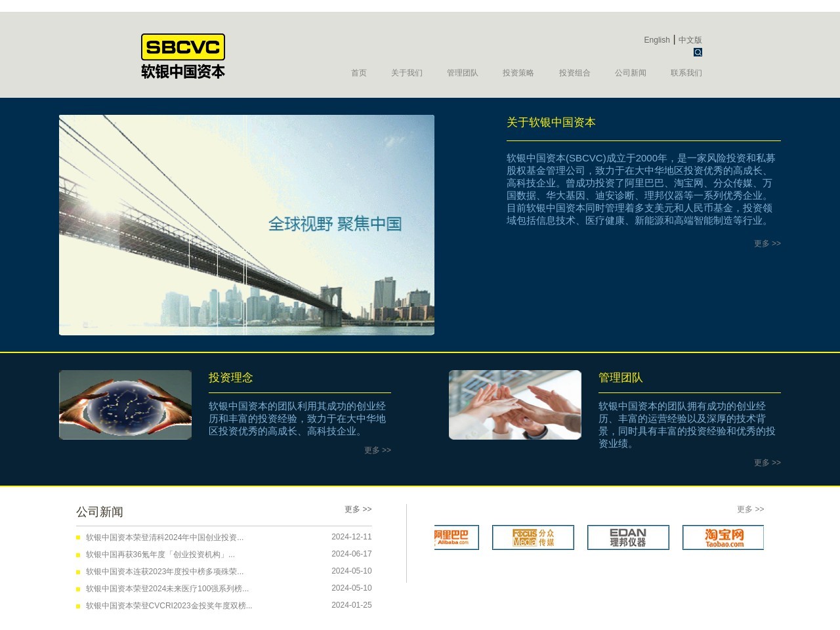
Task: Click the SBCVC logo
Action: pyautogui.click(x=183, y=56)
